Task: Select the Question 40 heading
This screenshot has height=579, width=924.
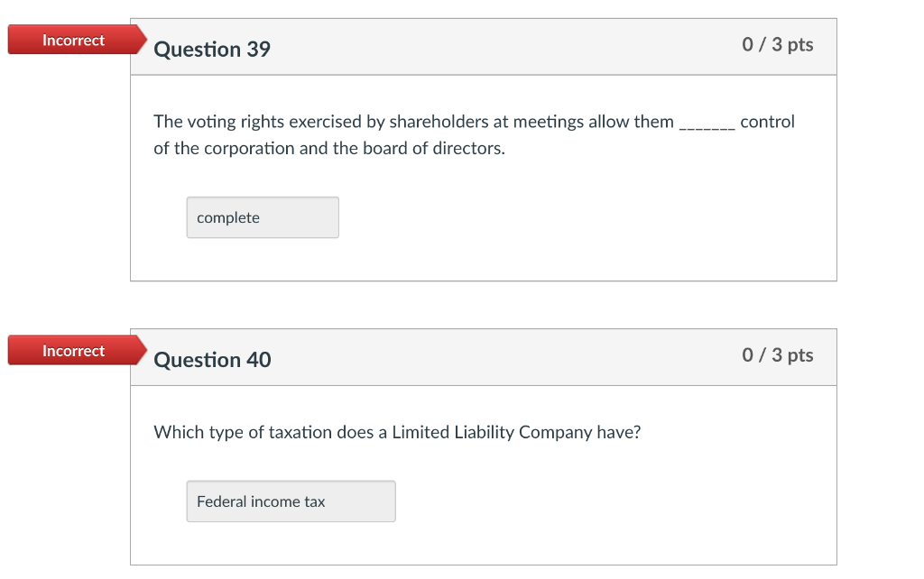Action: tap(213, 360)
